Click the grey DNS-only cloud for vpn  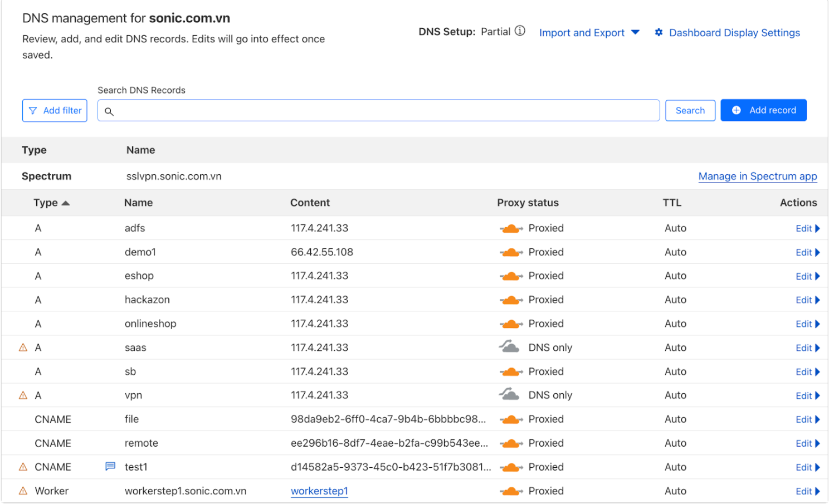click(x=509, y=394)
